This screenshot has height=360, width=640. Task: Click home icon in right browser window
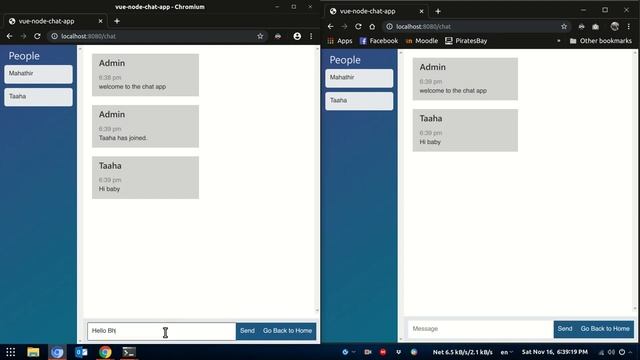(x=372, y=27)
